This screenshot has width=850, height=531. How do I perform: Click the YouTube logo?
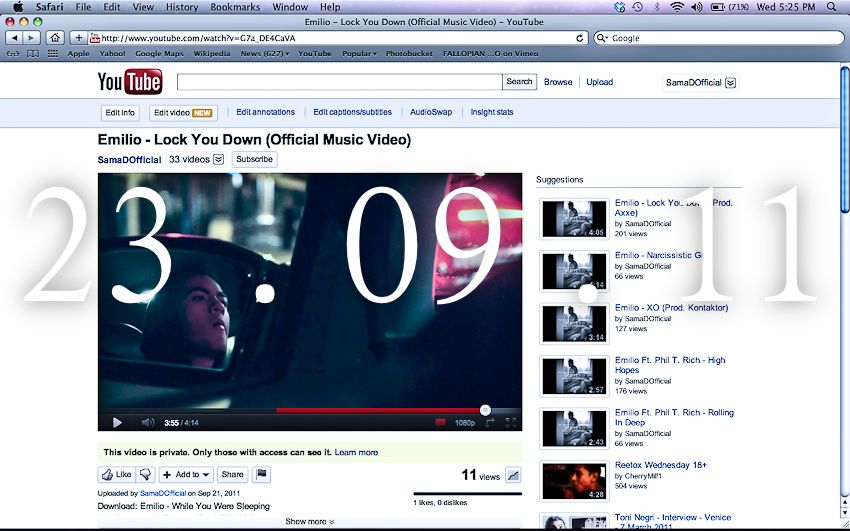coord(130,82)
